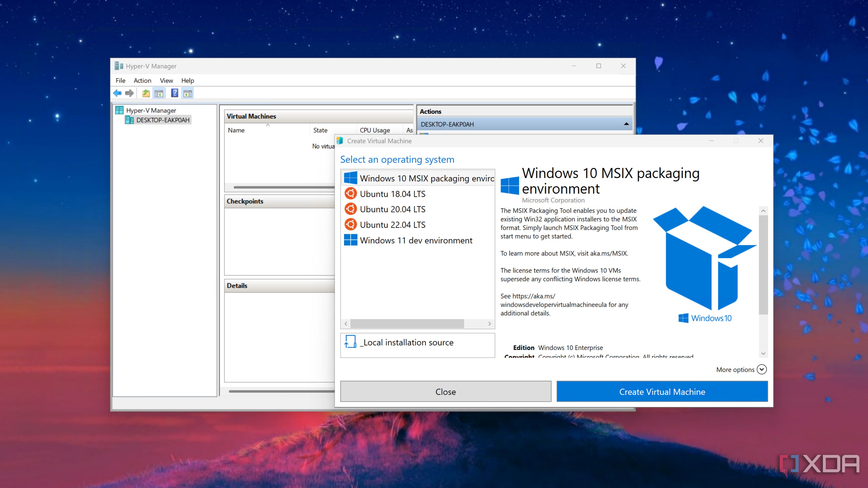Click the Back arrow in Hyper-V Manager toolbar
Image resolution: width=868 pixels, height=488 pixels.
pyautogui.click(x=117, y=93)
